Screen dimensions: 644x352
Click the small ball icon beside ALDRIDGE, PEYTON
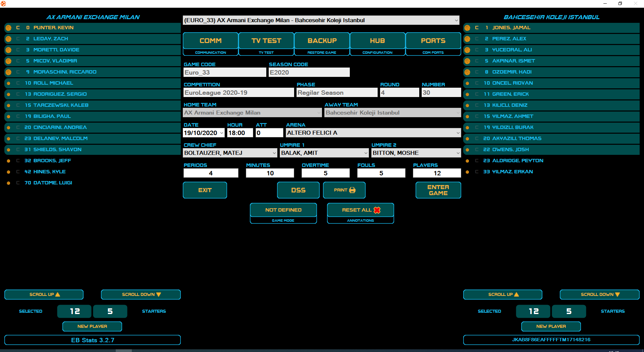pos(467,161)
